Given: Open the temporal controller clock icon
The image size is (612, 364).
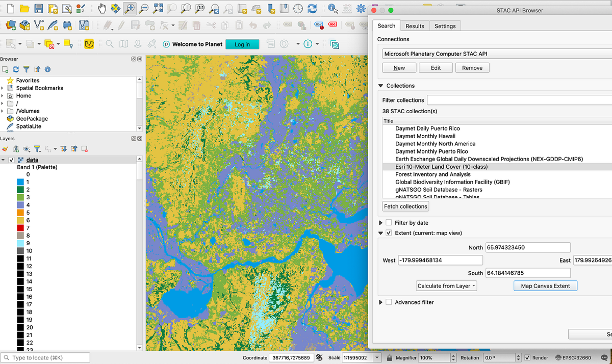Looking at the screenshot, I should pyautogui.click(x=298, y=9).
